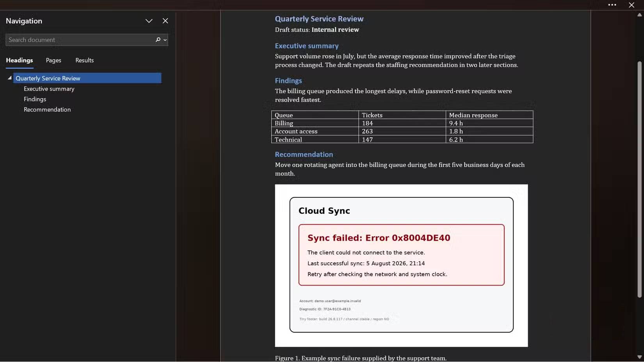
Task: Close the Navigation pane
Action: pyautogui.click(x=165, y=21)
